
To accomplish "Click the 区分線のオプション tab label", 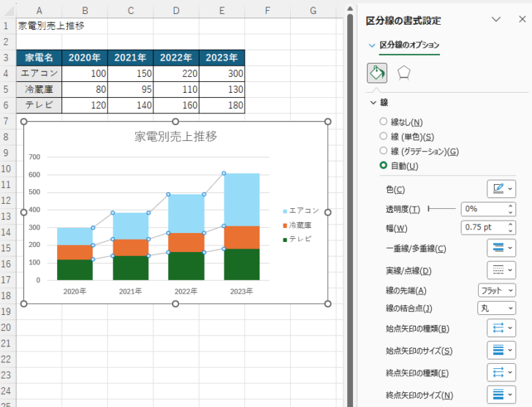I will coord(409,45).
